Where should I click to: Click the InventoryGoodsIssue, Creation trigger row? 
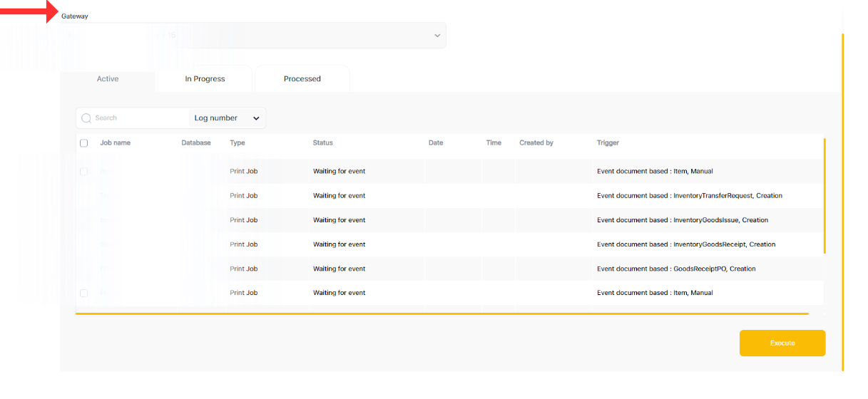click(x=682, y=220)
